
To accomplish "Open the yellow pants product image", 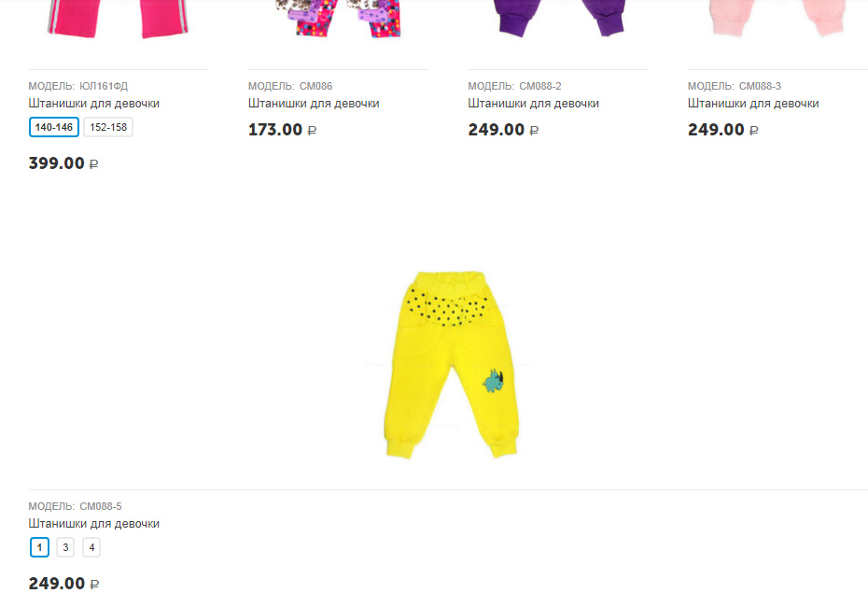I will tap(451, 364).
